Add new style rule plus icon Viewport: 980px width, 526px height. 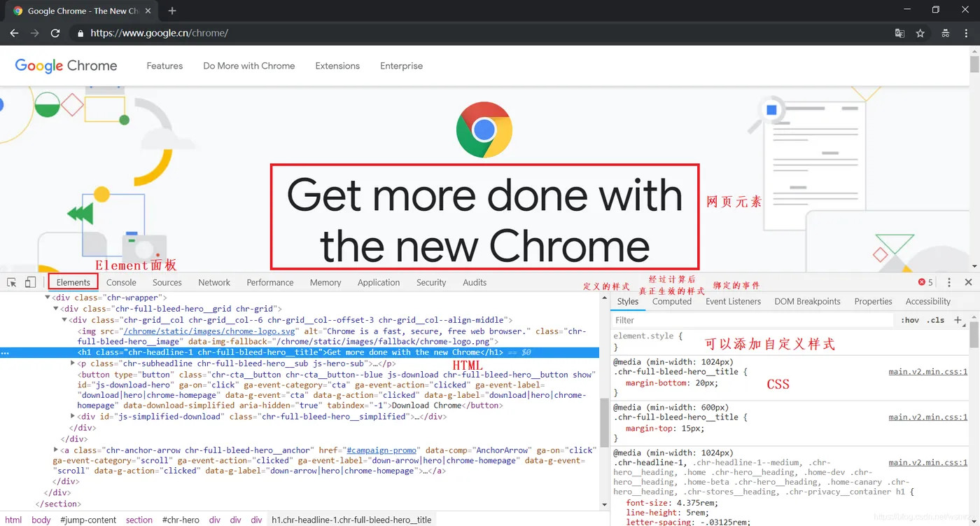point(958,320)
